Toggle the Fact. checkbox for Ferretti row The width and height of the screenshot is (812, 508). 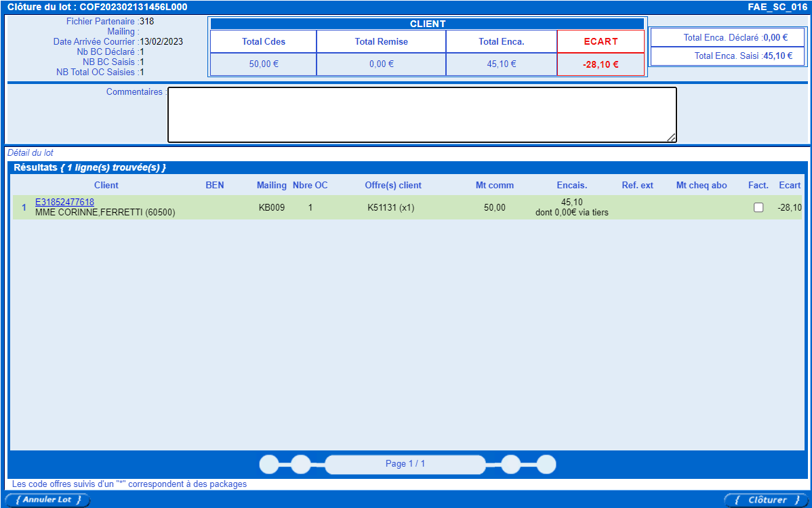(x=758, y=207)
